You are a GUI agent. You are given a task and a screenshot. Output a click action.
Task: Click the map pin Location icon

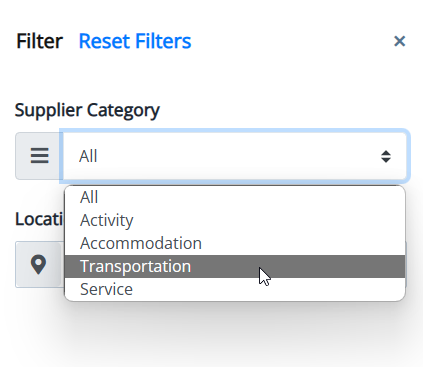point(38,265)
